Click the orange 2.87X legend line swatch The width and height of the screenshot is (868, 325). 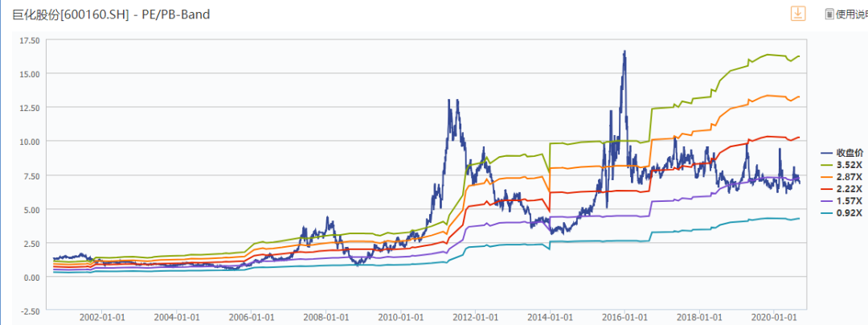point(825,176)
